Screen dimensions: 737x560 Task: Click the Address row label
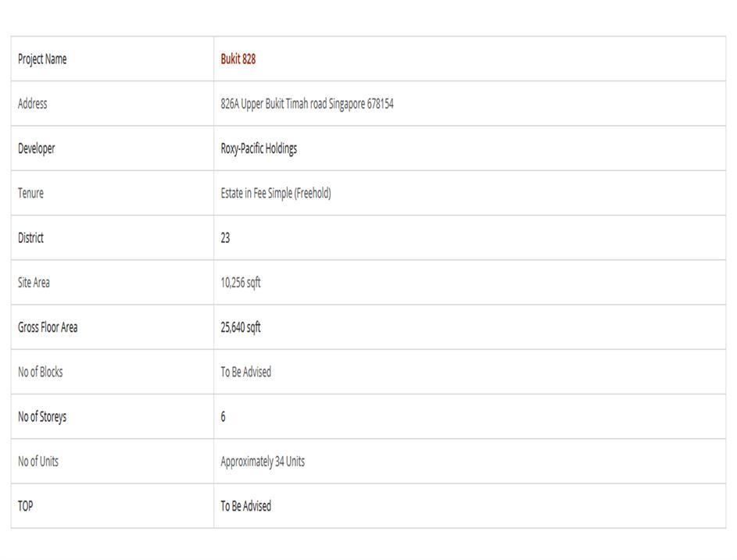[x=33, y=104]
